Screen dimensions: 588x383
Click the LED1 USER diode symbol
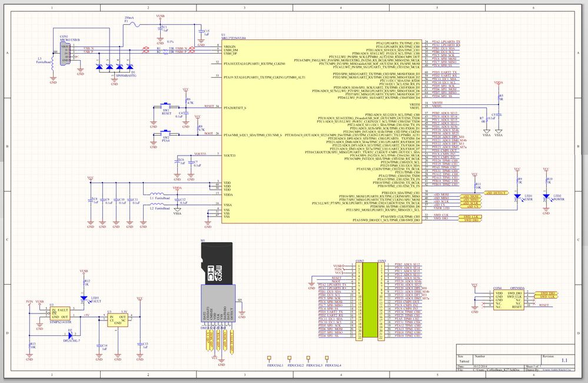click(x=517, y=197)
